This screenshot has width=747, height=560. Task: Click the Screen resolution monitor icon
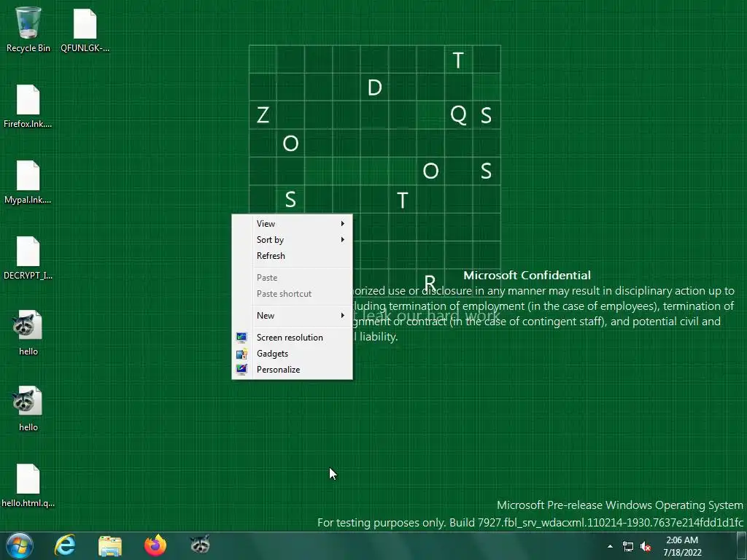[241, 338]
